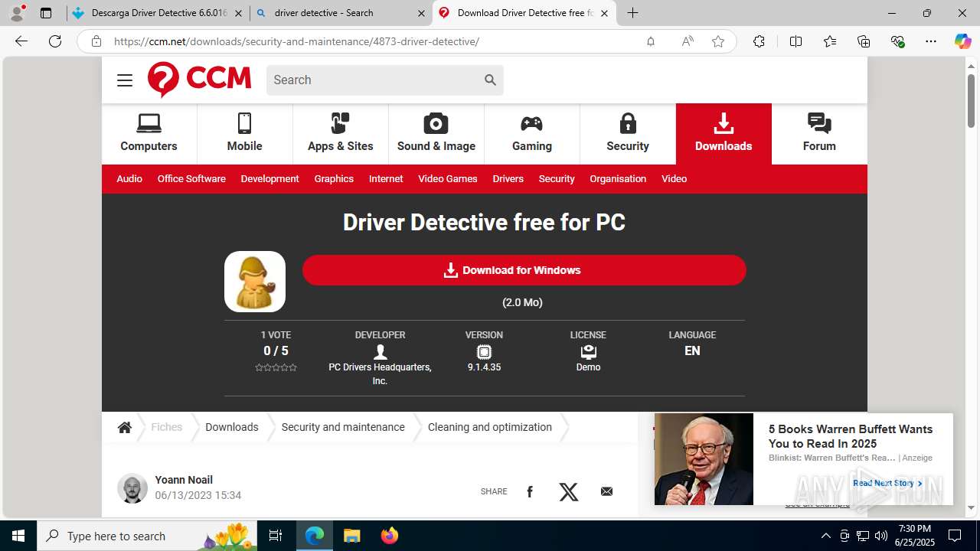The image size is (980, 551).
Task: Click the CCM logo
Action: 199,80
